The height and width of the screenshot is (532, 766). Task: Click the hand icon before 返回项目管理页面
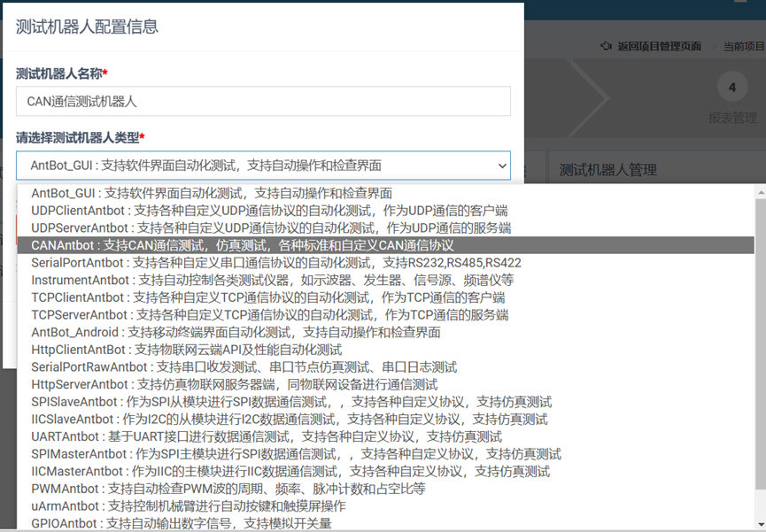point(605,46)
